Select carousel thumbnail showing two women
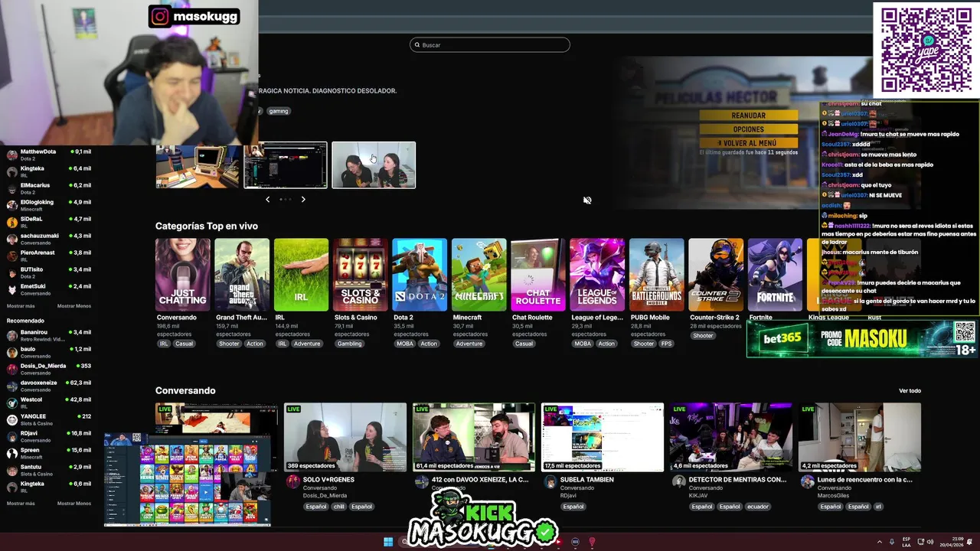The height and width of the screenshot is (551, 980). 374,165
